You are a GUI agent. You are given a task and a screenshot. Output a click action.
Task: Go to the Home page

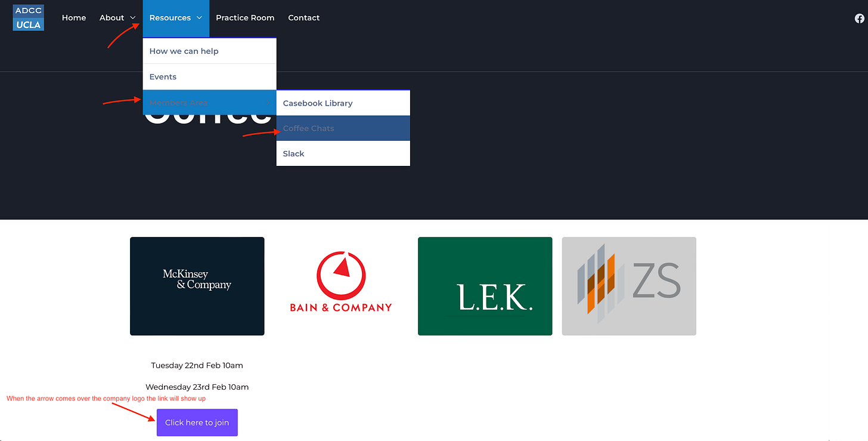coord(74,18)
